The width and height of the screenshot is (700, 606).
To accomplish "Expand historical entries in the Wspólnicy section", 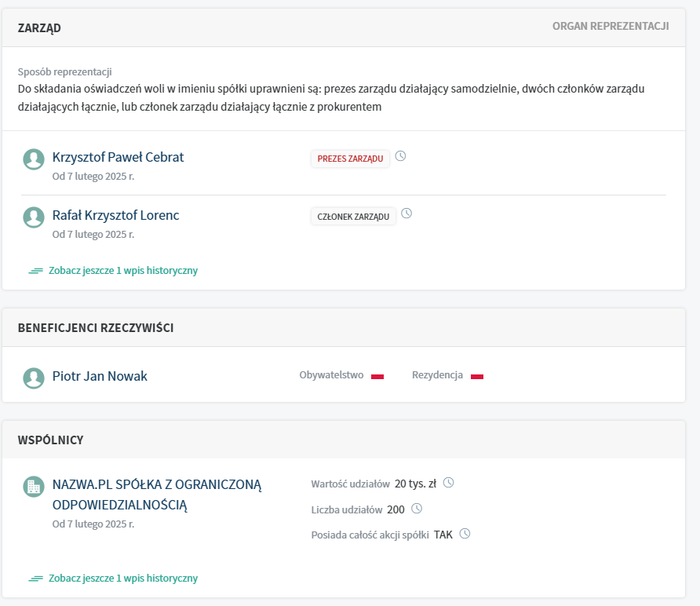I will [x=122, y=579].
